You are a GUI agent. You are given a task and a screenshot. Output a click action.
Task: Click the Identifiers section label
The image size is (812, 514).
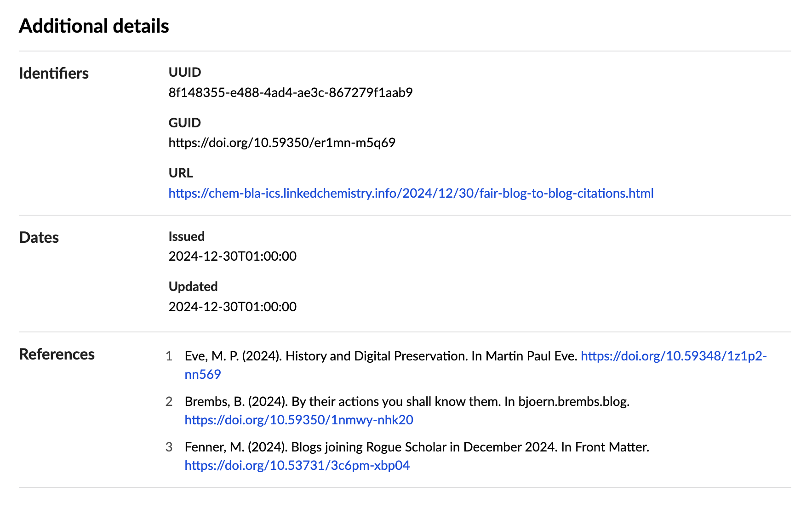pos(54,74)
